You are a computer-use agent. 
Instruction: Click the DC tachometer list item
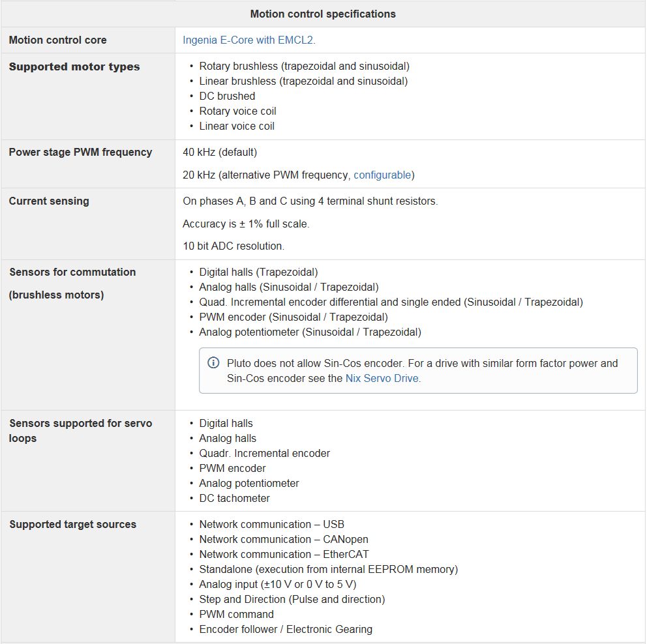(x=234, y=498)
